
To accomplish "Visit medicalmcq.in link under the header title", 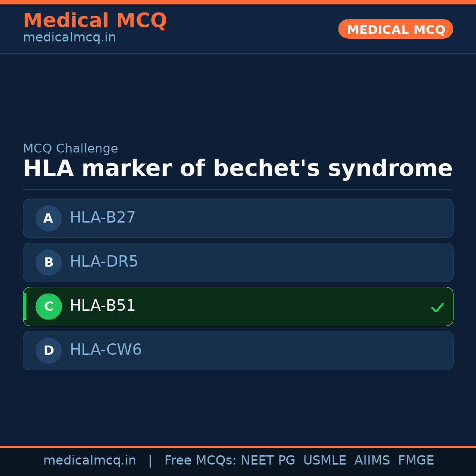I will tap(69, 38).
